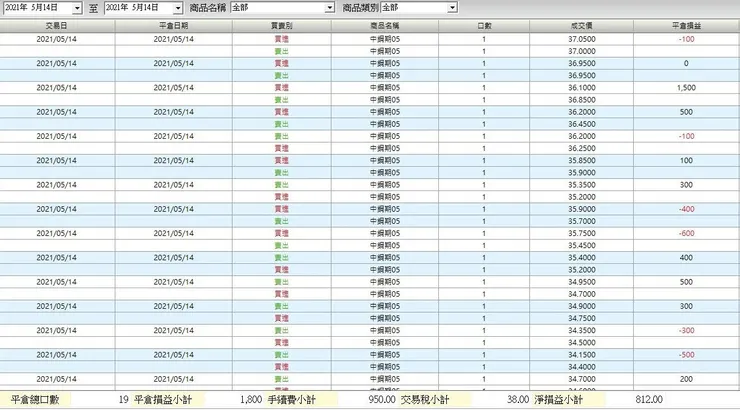Image resolution: width=740 pixels, height=410 pixels.
Task: Click the profit/loss value 0
Action: [x=686, y=63]
